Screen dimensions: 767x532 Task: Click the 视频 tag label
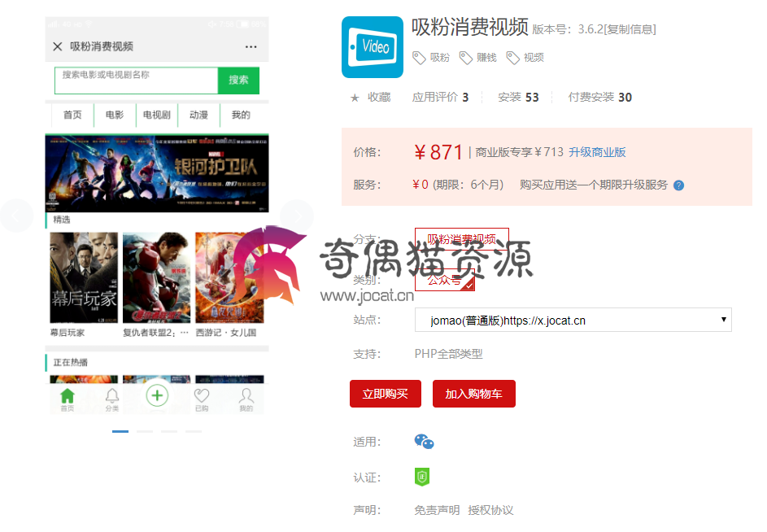point(534,58)
